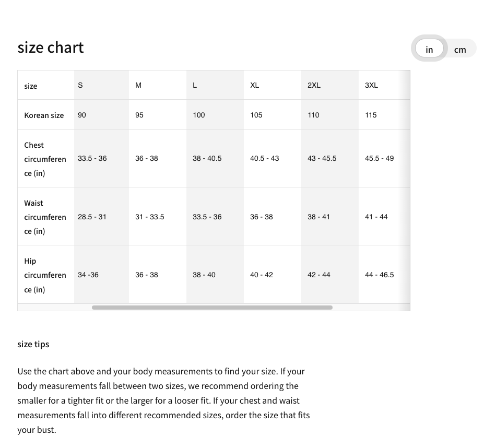Click the XL size column header
This screenshot has width=484, height=448.
point(255,85)
